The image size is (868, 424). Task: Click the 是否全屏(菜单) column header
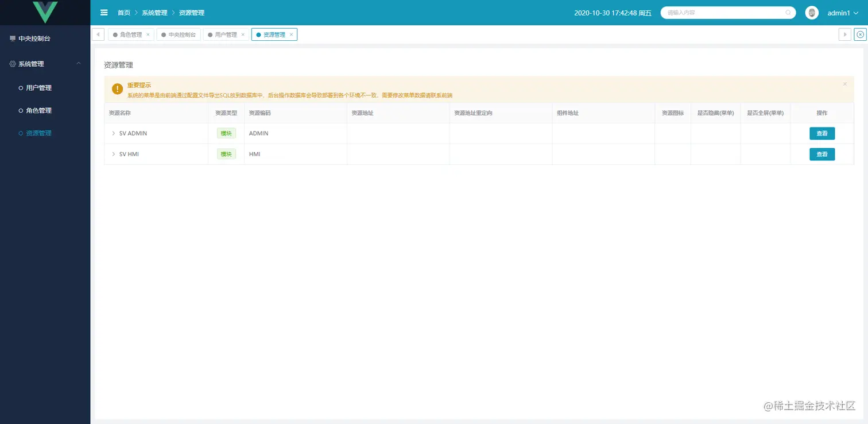click(765, 113)
